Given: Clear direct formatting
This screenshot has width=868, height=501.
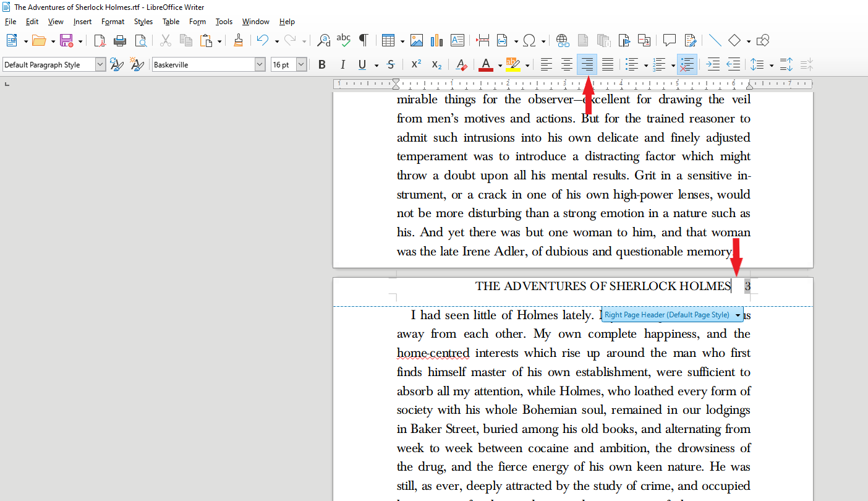Looking at the screenshot, I should point(461,64).
